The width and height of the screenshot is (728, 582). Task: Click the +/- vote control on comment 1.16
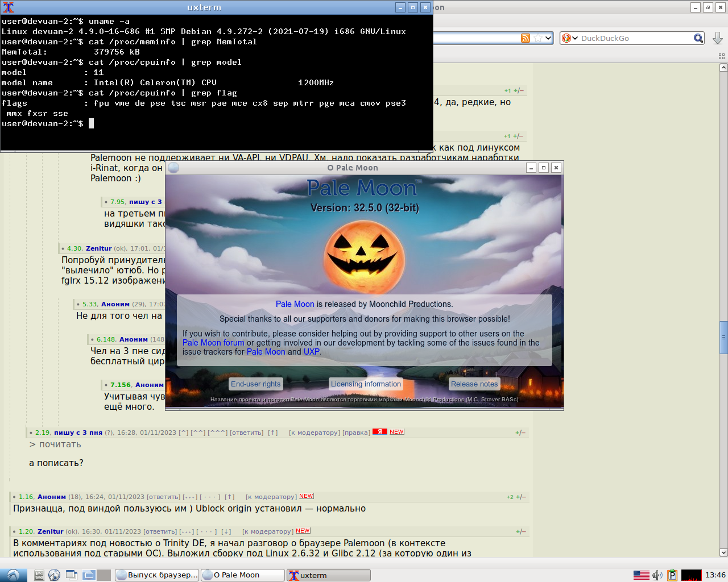(520, 497)
